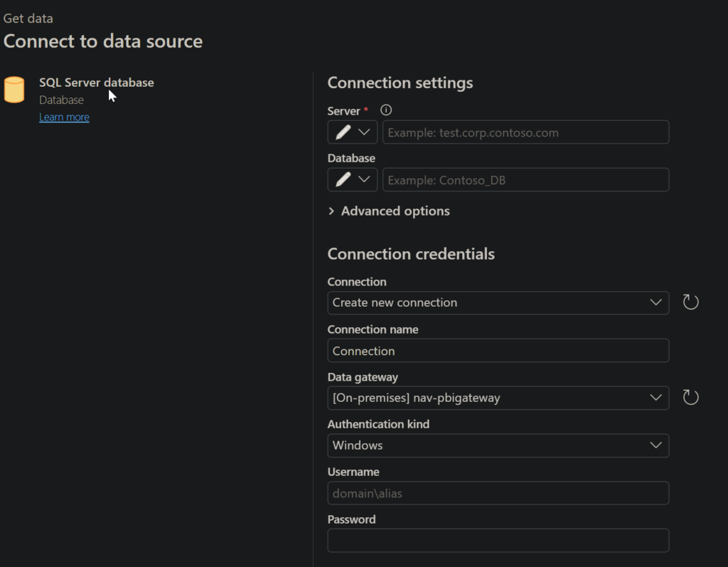728x567 pixels.
Task: Click the SQL Server database title
Action: click(96, 83)
